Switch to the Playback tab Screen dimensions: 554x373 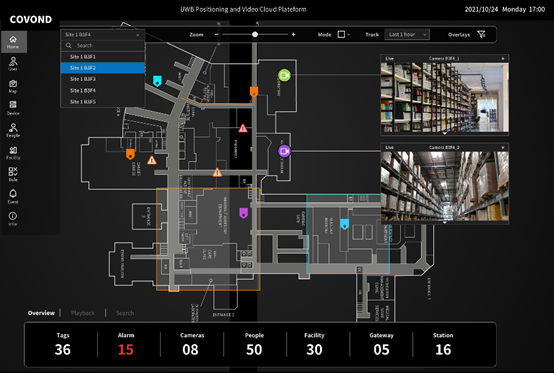[83, 313]
